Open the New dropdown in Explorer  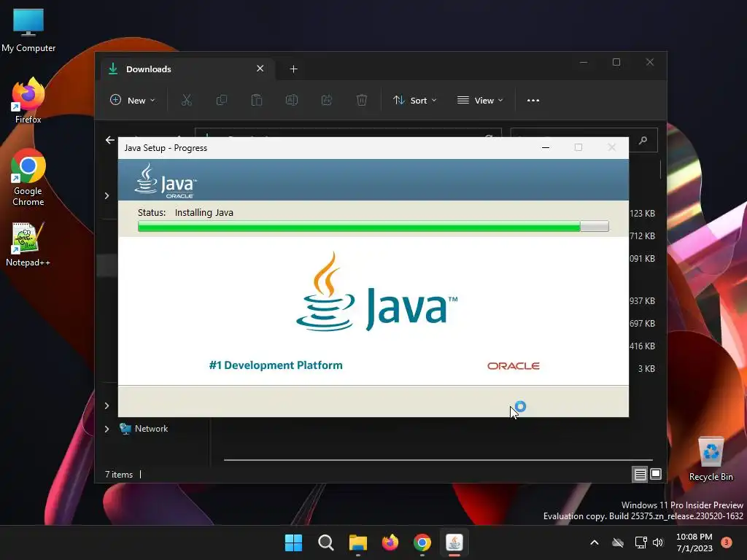(133, 100)
